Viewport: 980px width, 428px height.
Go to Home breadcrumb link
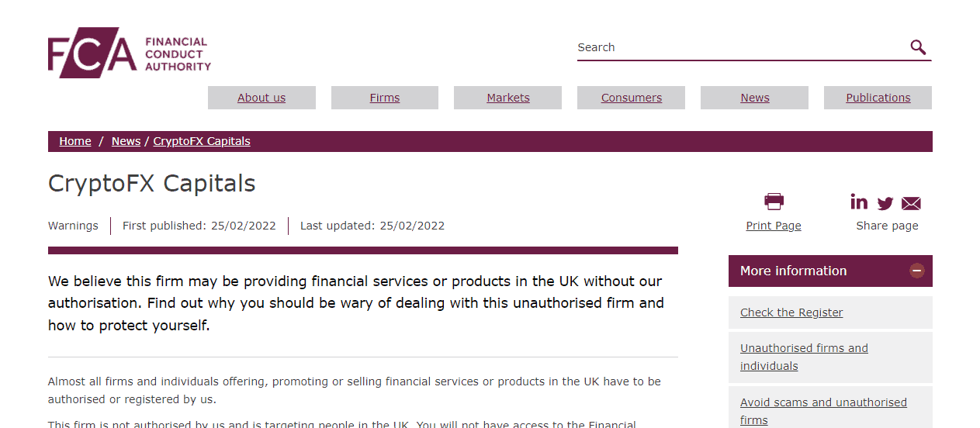point(75,141)
